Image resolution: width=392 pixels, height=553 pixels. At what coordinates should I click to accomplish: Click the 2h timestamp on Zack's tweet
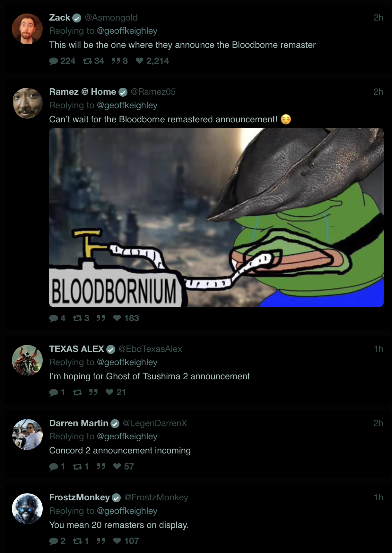378,18
